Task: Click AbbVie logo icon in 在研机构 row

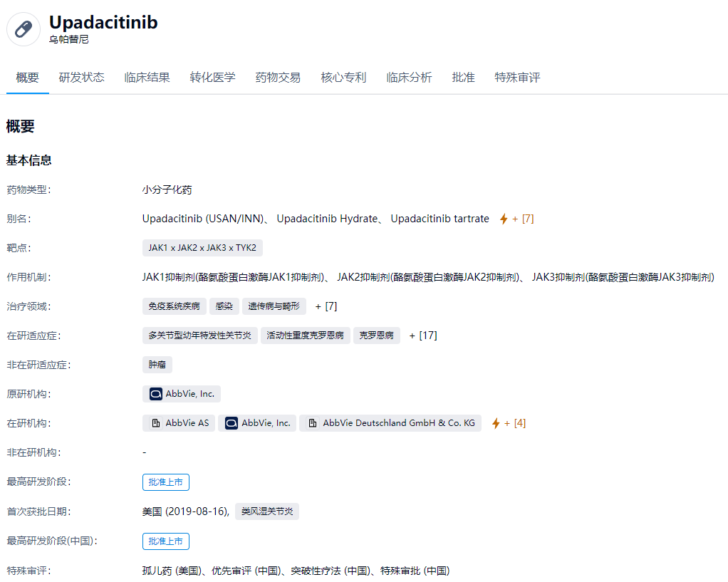Action: (232, 423)
